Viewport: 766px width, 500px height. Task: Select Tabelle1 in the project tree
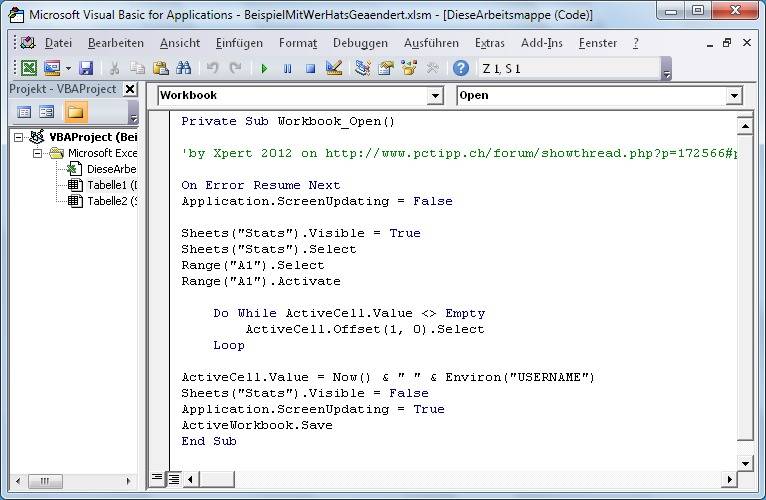pos(110,185)
